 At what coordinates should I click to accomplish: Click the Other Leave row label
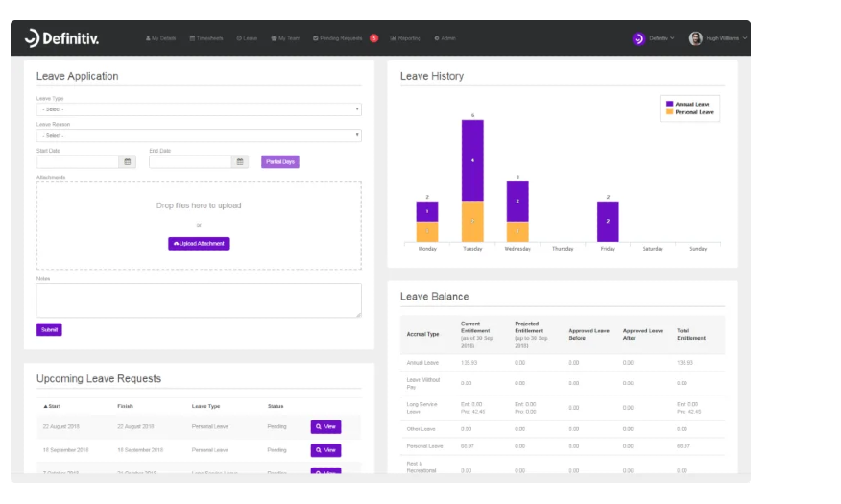pyautogui.click(x=421, y=429)
